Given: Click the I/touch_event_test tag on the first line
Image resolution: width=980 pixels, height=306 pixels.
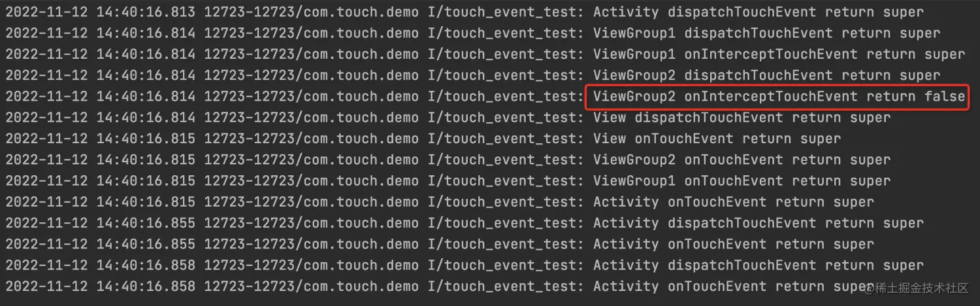Looking at the screenshot, I should 503,12.
